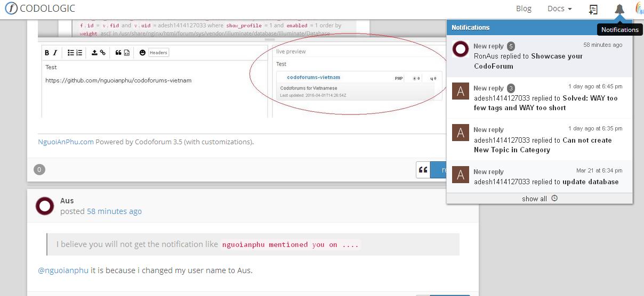Click RonAus avatar in first notification
This screenshot has width=644, height=296.
[461, 49]
